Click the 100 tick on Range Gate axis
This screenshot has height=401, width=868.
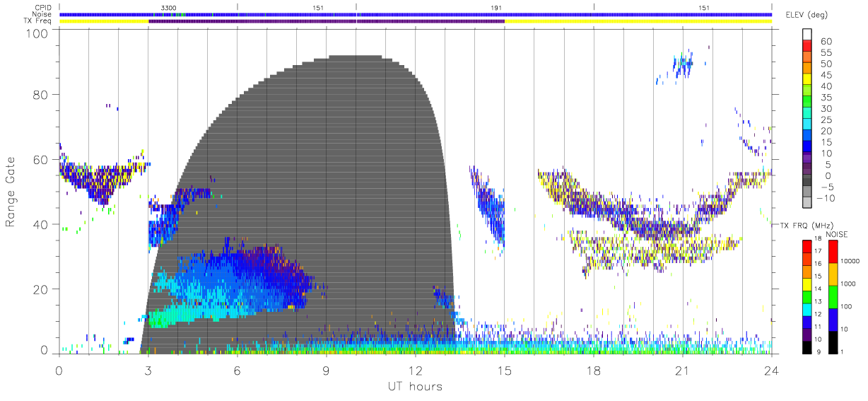click(37, 33)
